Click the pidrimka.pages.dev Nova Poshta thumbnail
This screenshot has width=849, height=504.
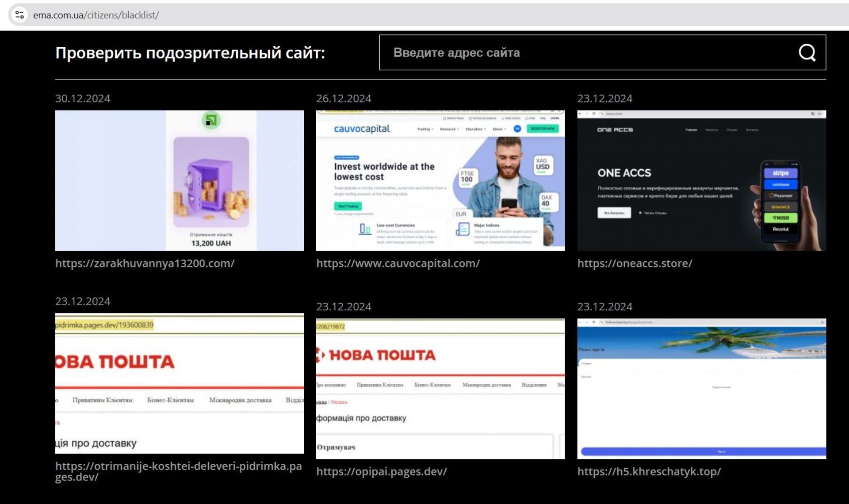click(x=180, y=383)
